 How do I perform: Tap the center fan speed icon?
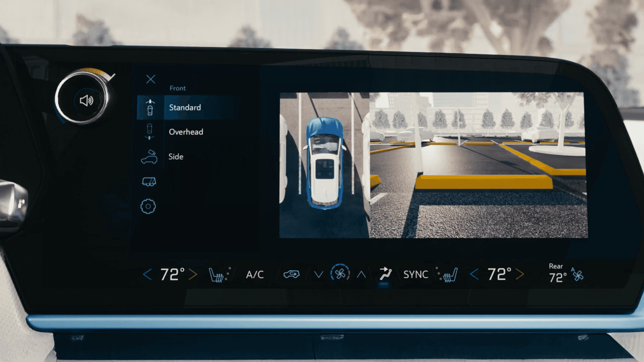pyautogui.click(x=340, y=274)
